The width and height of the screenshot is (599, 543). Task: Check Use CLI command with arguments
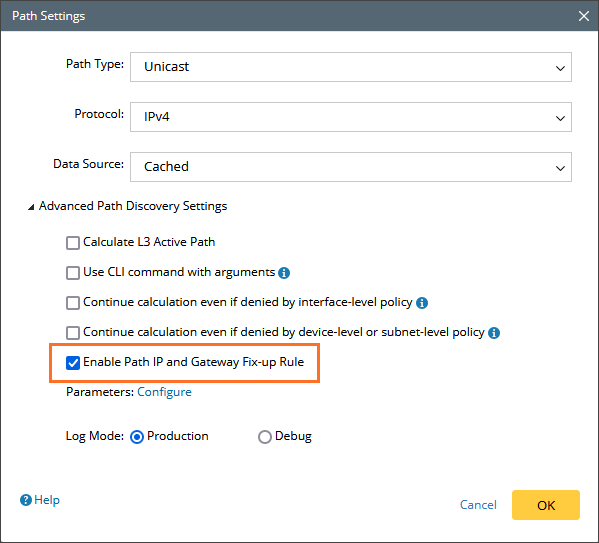click(73, 273)
